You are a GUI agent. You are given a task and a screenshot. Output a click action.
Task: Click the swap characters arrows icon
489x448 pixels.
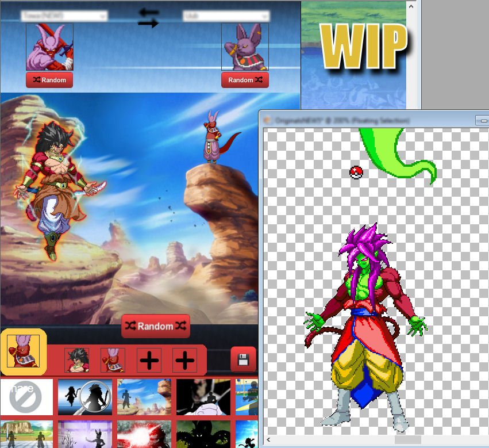click(x=148, y=18)
